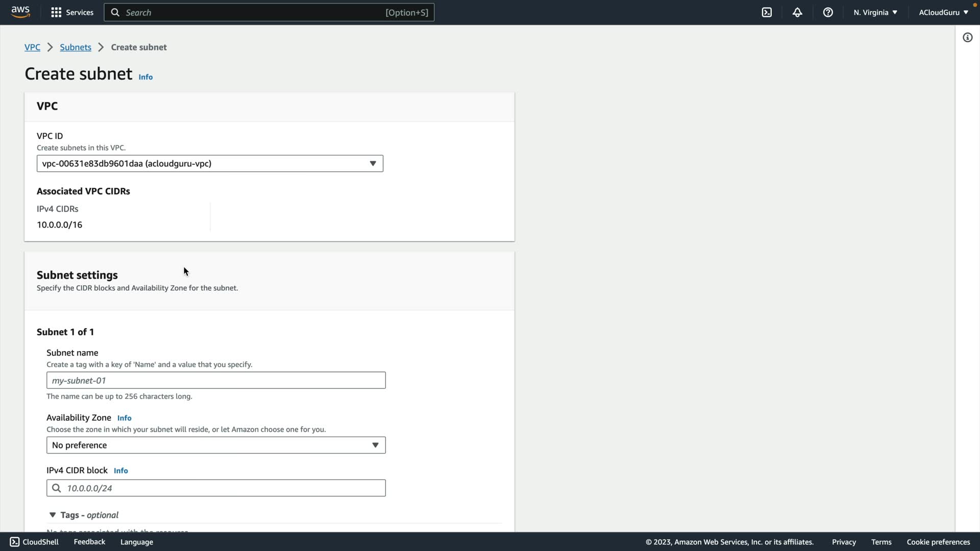Click the AWS logo home icon

point(20,12)
